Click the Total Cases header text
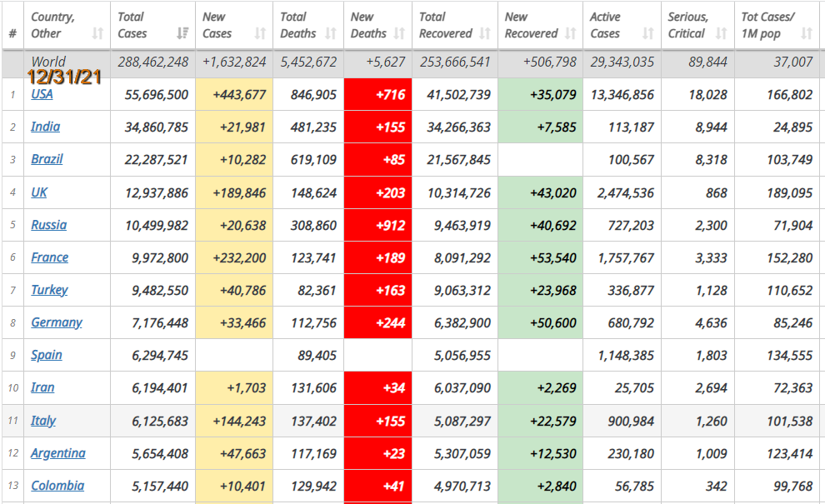 coord(132,25)
